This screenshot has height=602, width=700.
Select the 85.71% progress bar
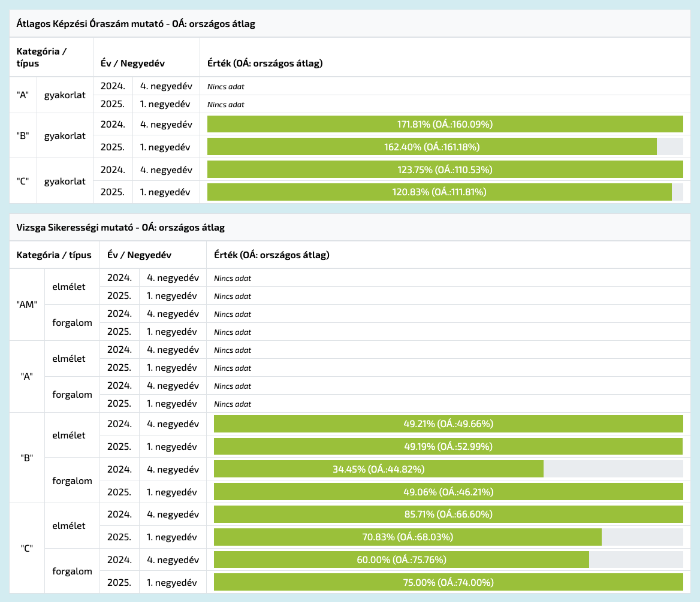tap(448, 514)
